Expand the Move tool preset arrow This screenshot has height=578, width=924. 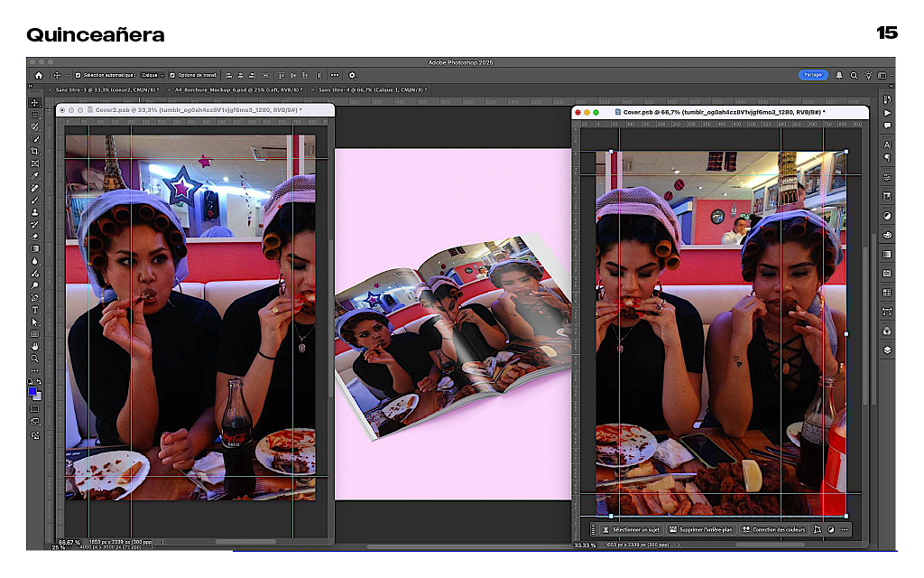pyautogui.click(x=67, y=75)
